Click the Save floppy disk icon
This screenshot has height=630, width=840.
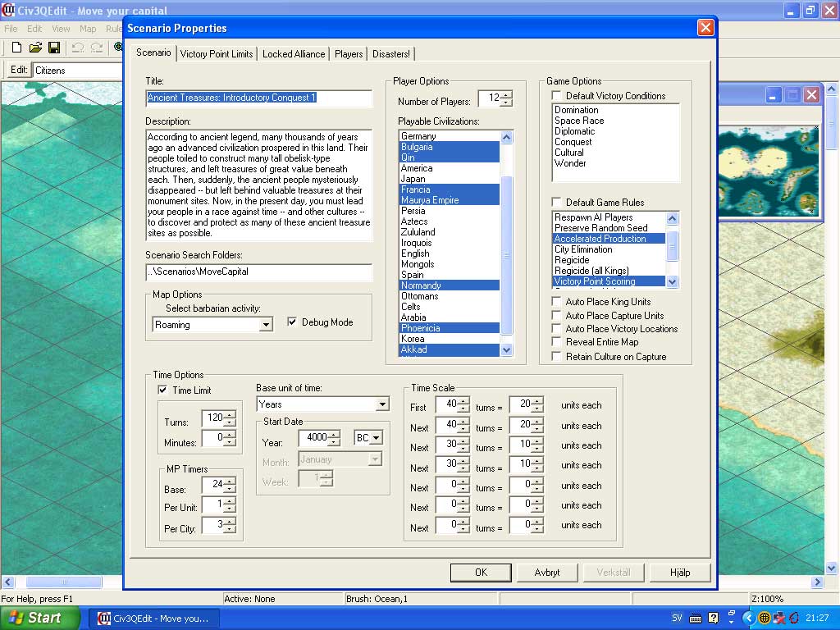click(x=53, y=48)
